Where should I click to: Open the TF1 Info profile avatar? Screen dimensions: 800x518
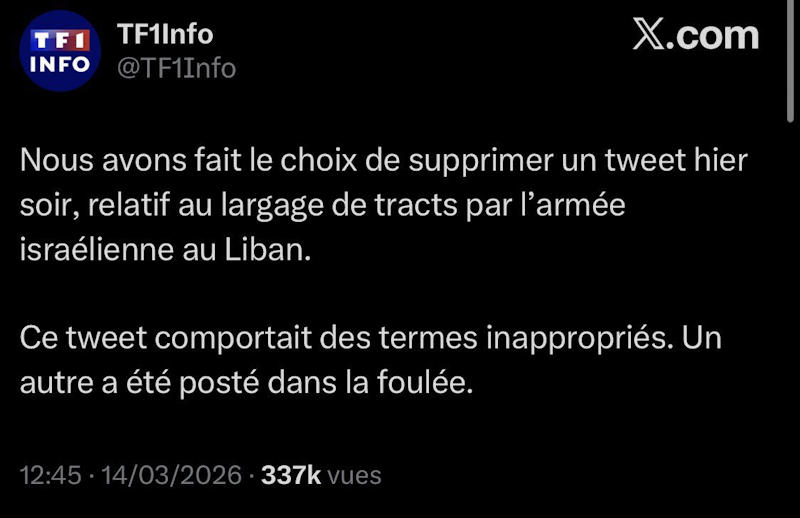tap(60, 51)
